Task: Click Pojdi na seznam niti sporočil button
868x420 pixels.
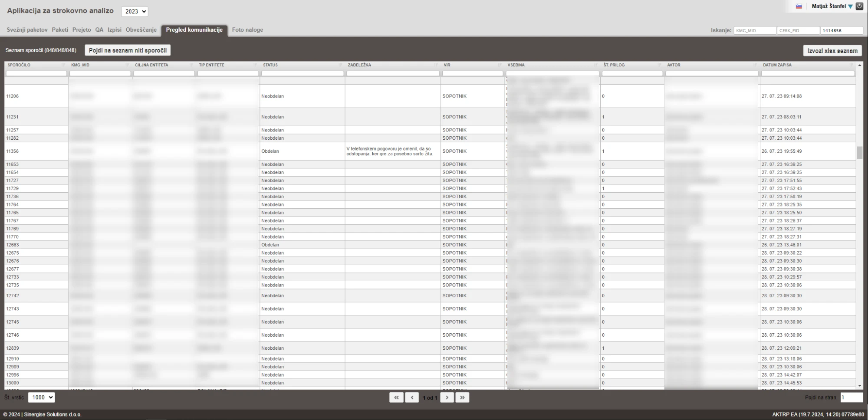Action: [128, 50]
